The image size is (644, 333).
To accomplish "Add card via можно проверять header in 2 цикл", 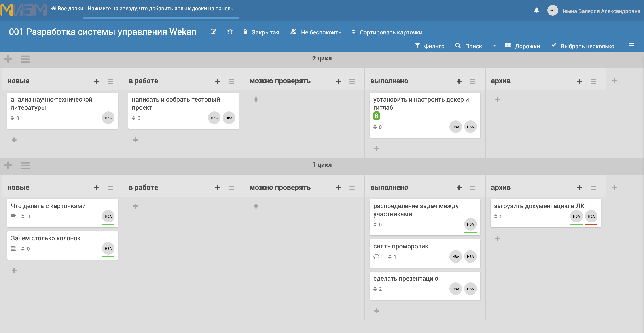I will coord(338,81).
